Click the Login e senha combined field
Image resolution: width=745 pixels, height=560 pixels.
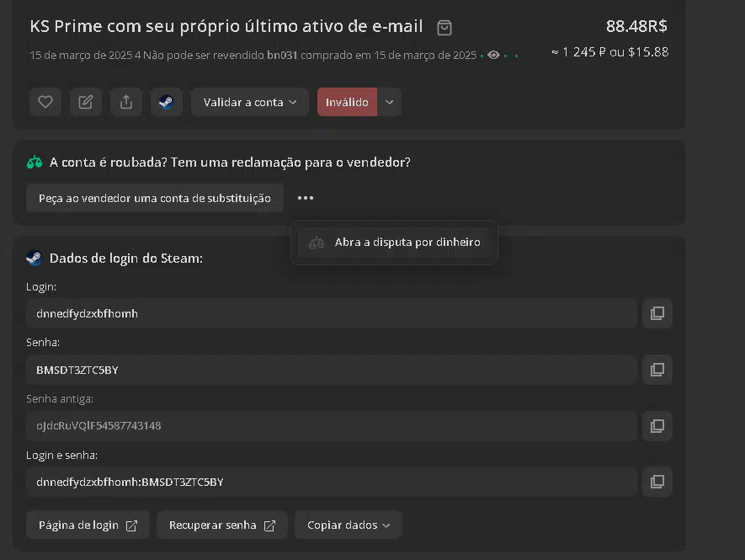(x=332, y=482)
